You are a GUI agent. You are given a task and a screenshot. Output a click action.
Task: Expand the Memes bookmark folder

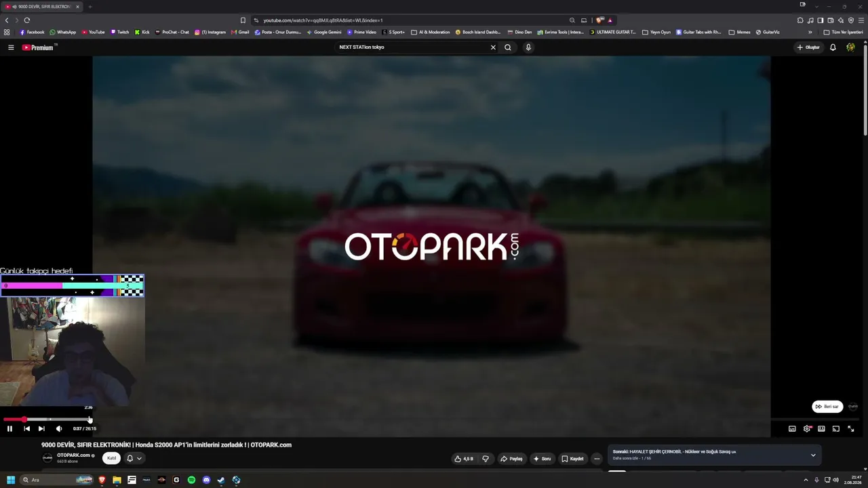[x=740, y=32]
